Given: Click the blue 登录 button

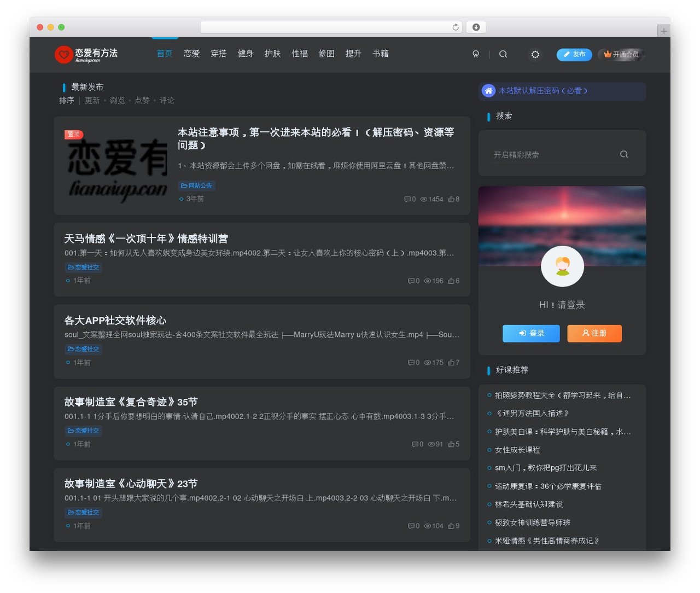Looking at the screenshot, I should point(531,333).
